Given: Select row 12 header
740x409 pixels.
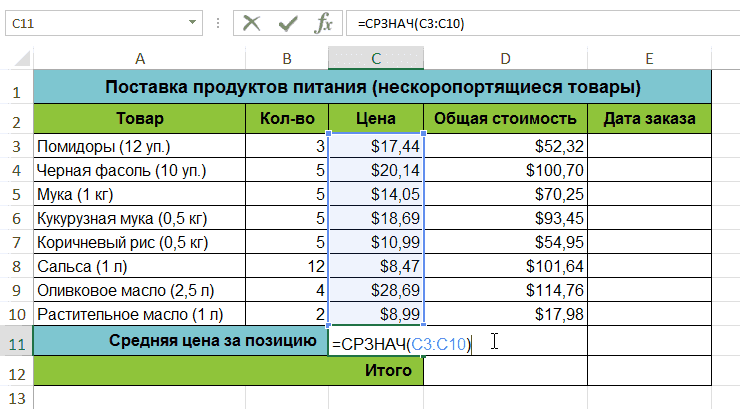Looking at the screenshot, I should (x=17, y=371).
